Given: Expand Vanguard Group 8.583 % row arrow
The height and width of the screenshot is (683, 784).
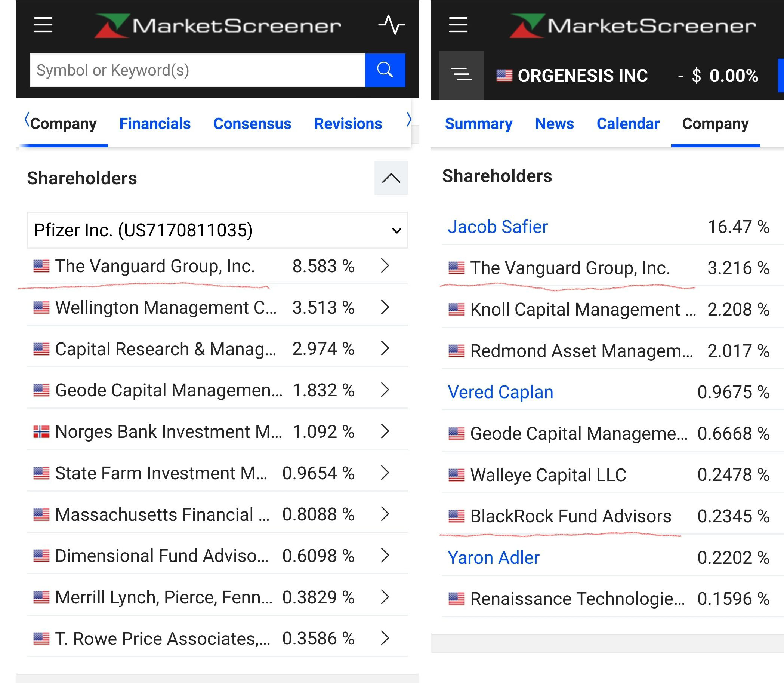Looking at the screenshot, I should pyautogui.click(x=385, y=266).
